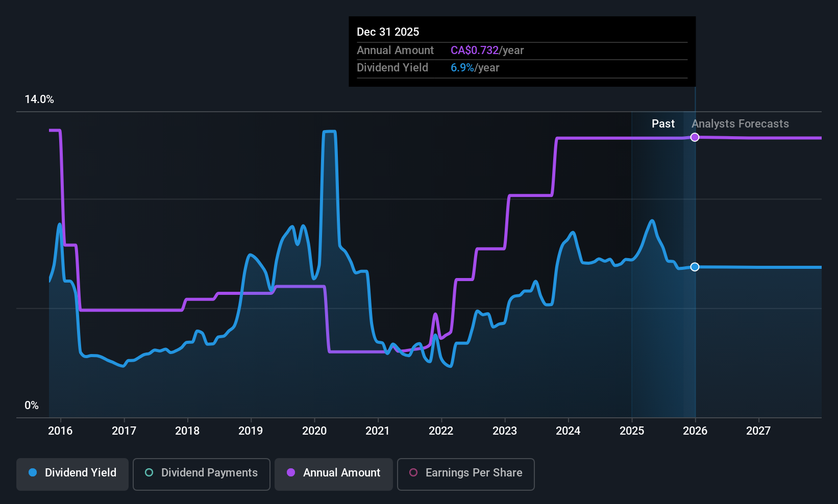
Task: Toggle the Dividend Yield series visibility
Action: pyautogui.click(x=72, y=473)
